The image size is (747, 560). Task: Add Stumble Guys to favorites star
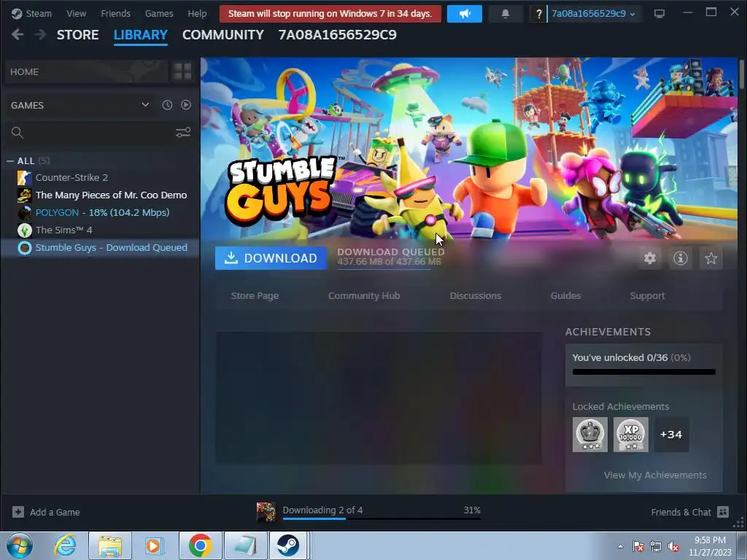711,258
